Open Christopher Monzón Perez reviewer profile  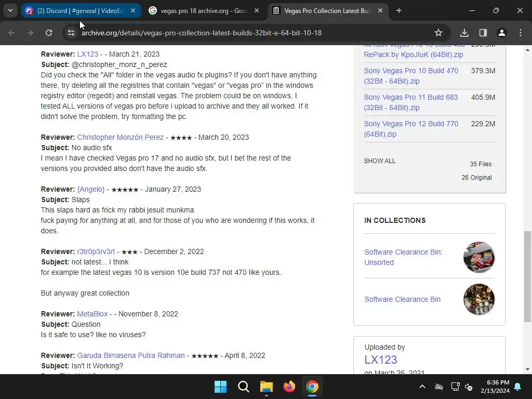[120, 137]
